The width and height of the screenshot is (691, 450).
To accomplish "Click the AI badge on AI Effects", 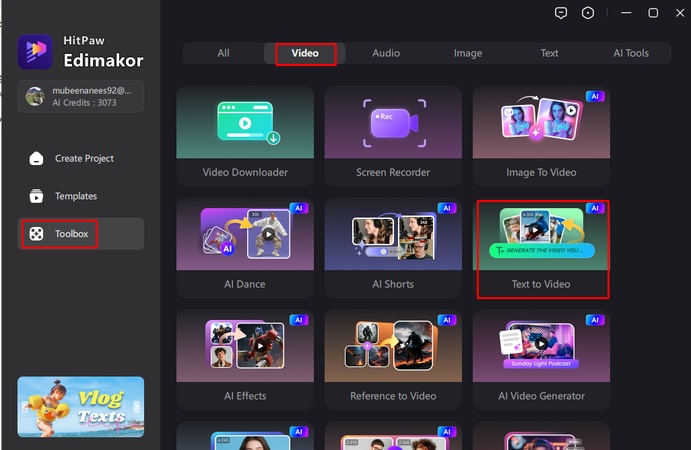I will click(x=299, y=320).
